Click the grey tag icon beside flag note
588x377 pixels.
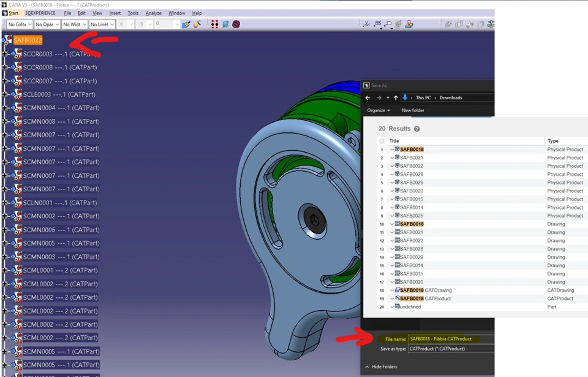point(399,25)
